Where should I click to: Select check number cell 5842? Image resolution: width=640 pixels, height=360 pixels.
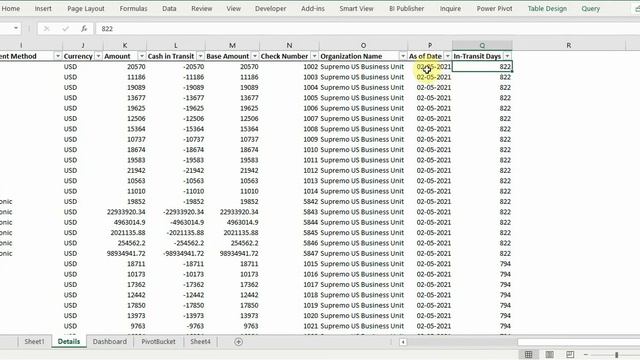[289, 202]
